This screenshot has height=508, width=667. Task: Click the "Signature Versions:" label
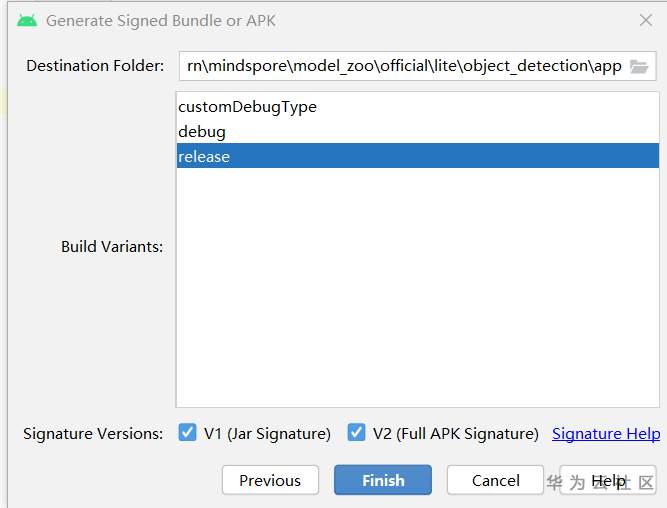[93, 434]
